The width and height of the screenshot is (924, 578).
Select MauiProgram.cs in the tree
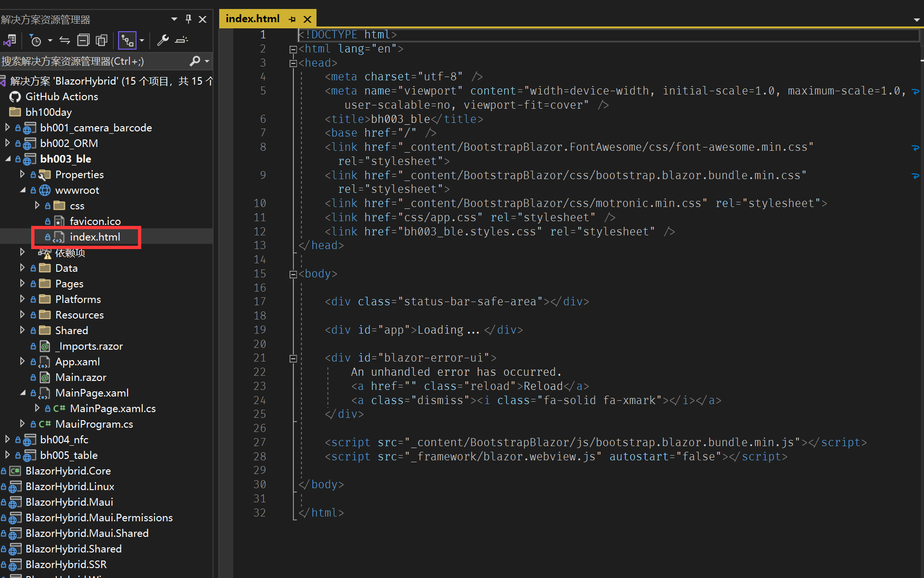pos(94,424)
